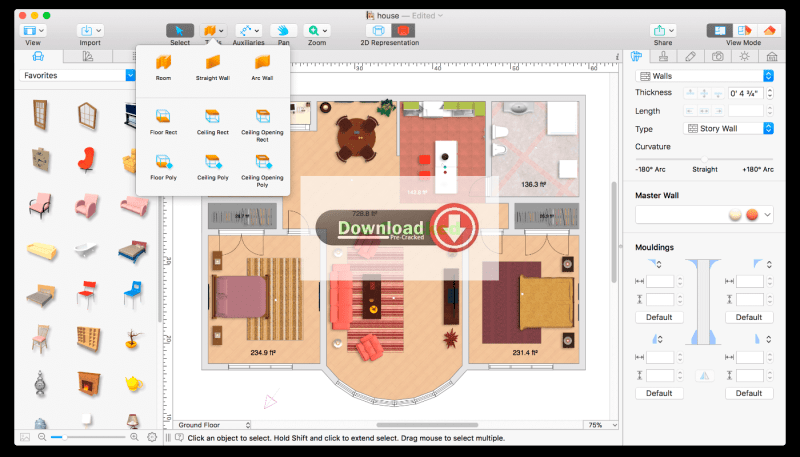The height and width of the screenshot is (457, 800).
Task: Click the top-right moulding Default button
Action: point(749,317)
